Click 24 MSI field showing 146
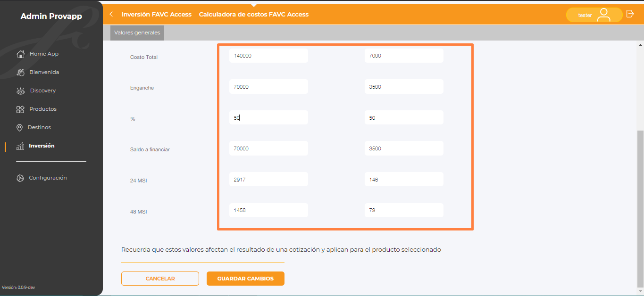Image resolution: width=644 pixels, height=296 pixels. [404, 180]
